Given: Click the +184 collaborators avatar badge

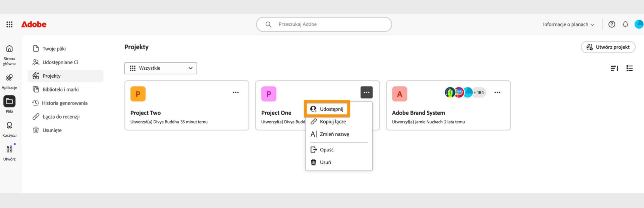Looking at the screenshot, I should click(479, 92).
